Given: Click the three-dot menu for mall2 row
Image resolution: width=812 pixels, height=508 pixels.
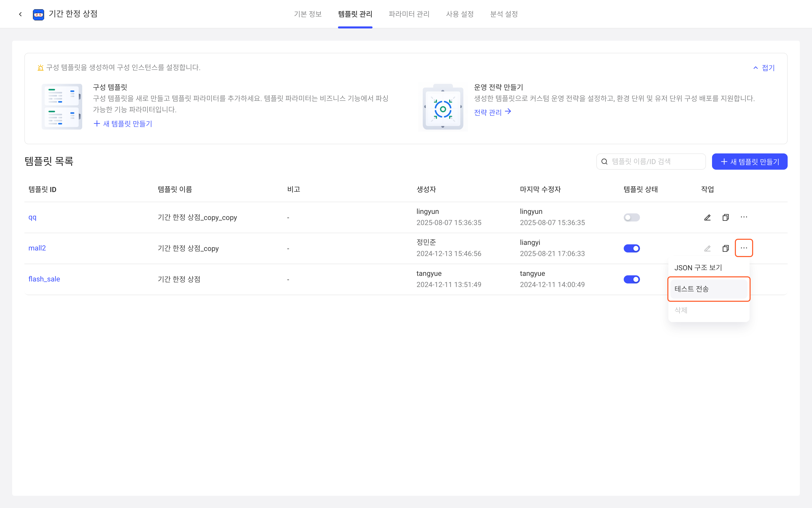Looking at the screenshot, I should [744, 248].
